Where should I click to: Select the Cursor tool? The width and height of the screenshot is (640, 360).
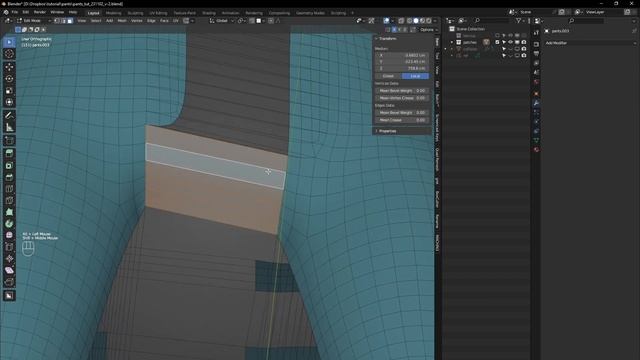[x=9, y=54]
